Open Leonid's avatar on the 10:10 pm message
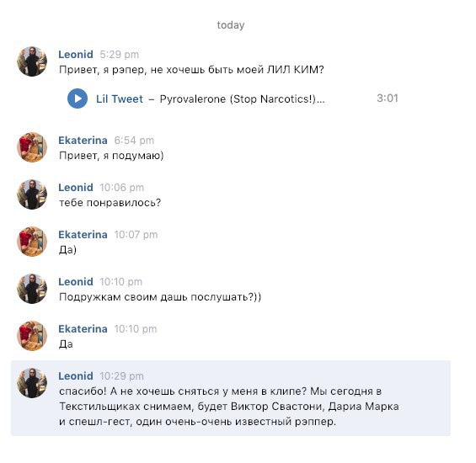Image resolution: width=476 pixels, height=463 pixels. click(x=32, y=289)
